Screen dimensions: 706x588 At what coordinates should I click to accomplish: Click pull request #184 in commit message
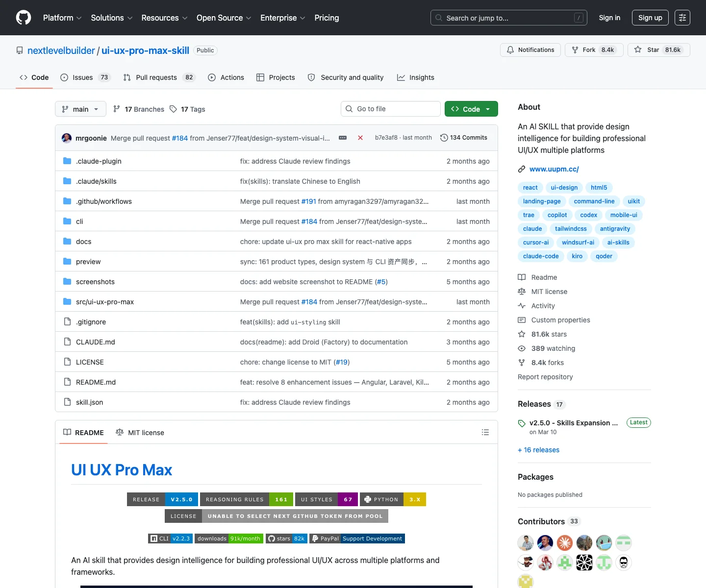pos(180,138)
